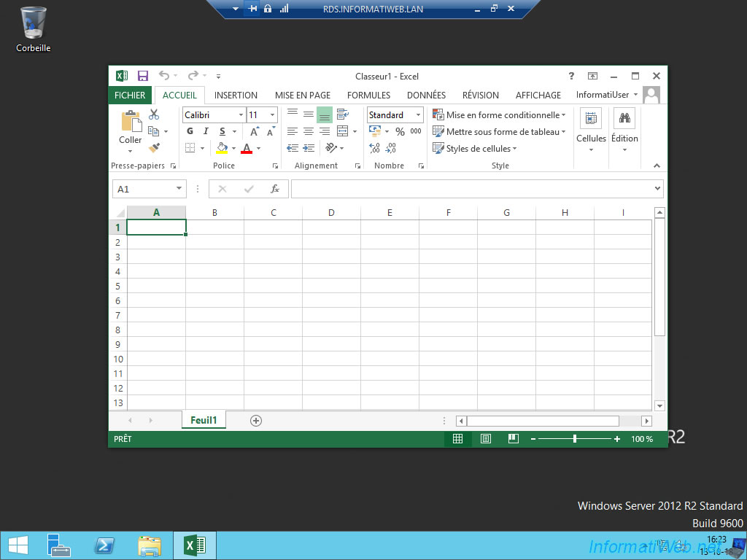Align text to the left
Viewport: 747px width, 560px height.
(293, 131)
